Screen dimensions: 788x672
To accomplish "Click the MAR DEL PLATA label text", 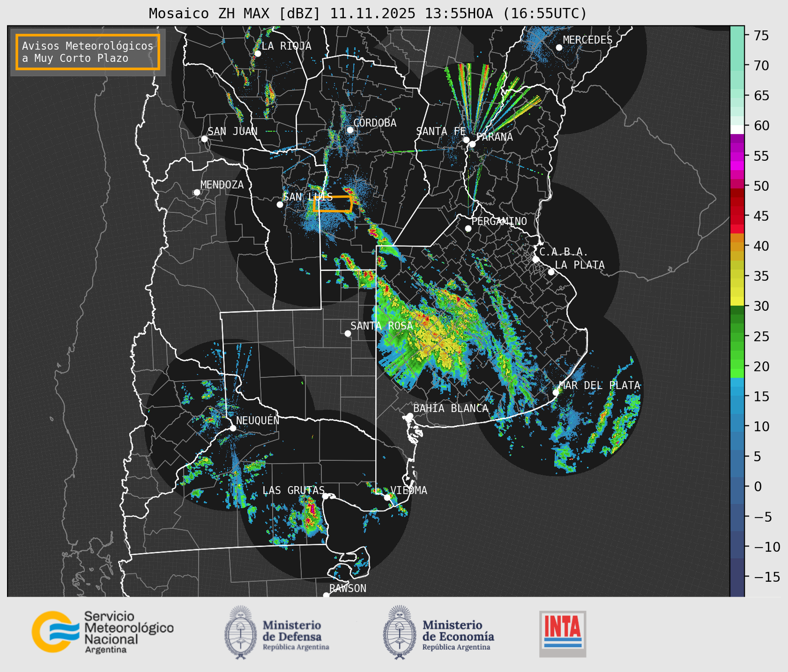I will coord(599,386).
